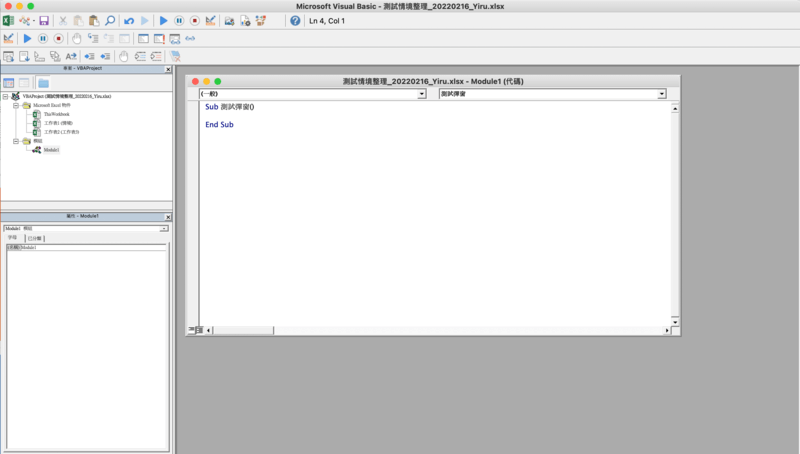
Task: Click Break in the debug toolbar
Action: point(43,38)
